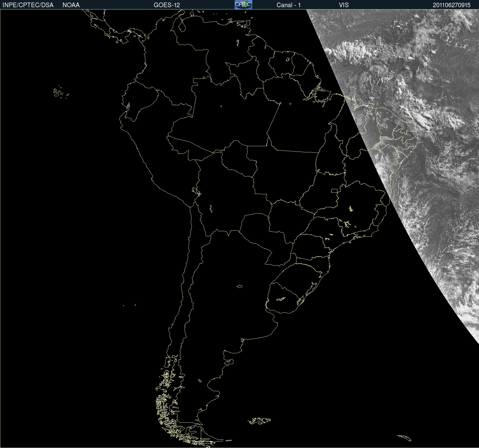Click the VIS channel label
This screenshot has height=448, width=479.
pyautogui.click(x=344, y=5)
